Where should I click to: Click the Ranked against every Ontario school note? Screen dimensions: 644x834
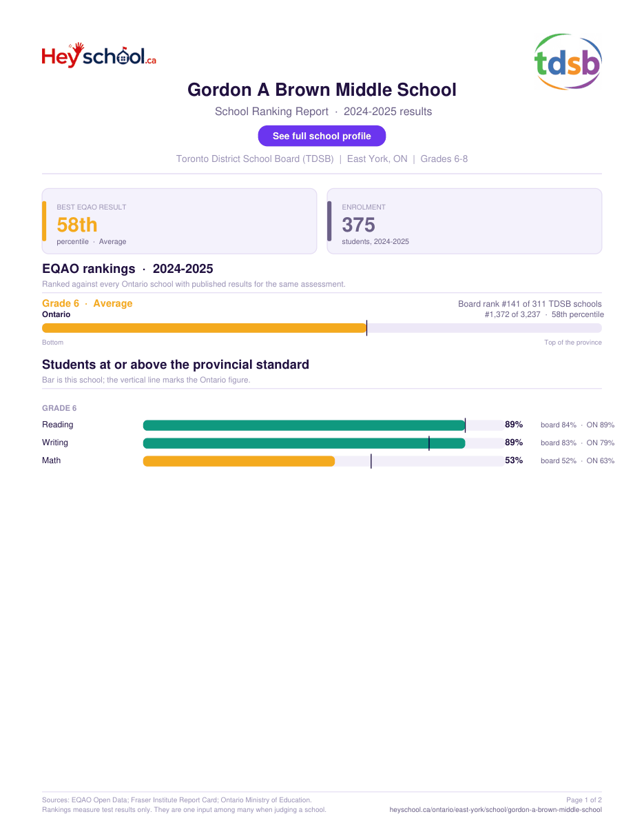[x=194, y=284]
